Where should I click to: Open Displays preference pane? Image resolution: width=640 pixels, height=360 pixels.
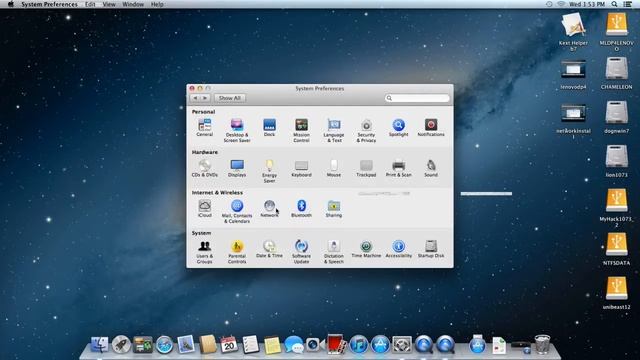pos(237,168)
